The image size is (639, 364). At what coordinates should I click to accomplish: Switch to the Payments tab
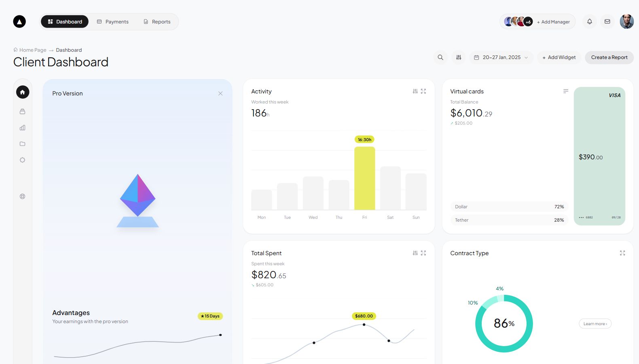click(x=113, y=21)
